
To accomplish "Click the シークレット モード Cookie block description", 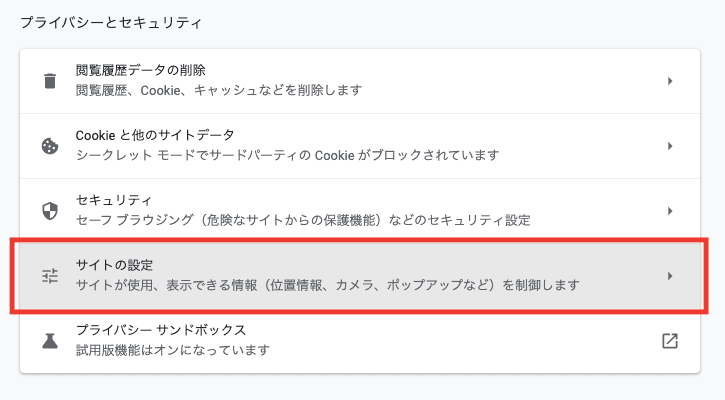I will pyautogui.click(x=288, y=155).
